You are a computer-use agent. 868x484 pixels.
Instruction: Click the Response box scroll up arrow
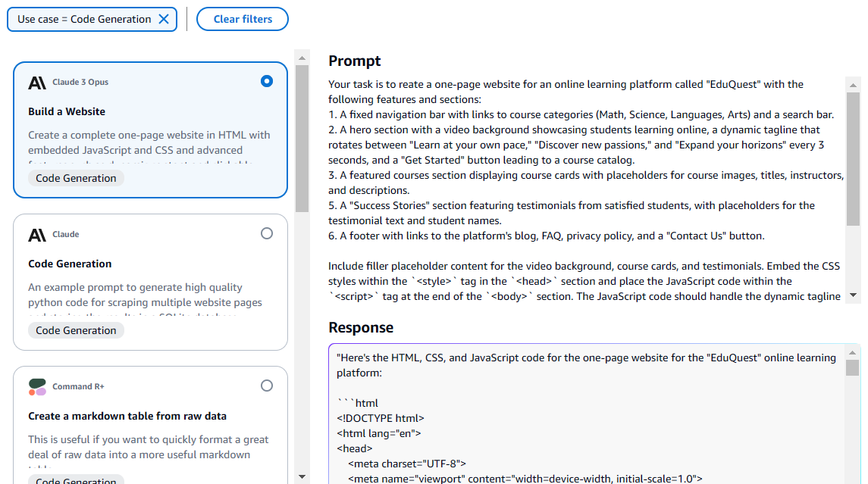[853, 352]
